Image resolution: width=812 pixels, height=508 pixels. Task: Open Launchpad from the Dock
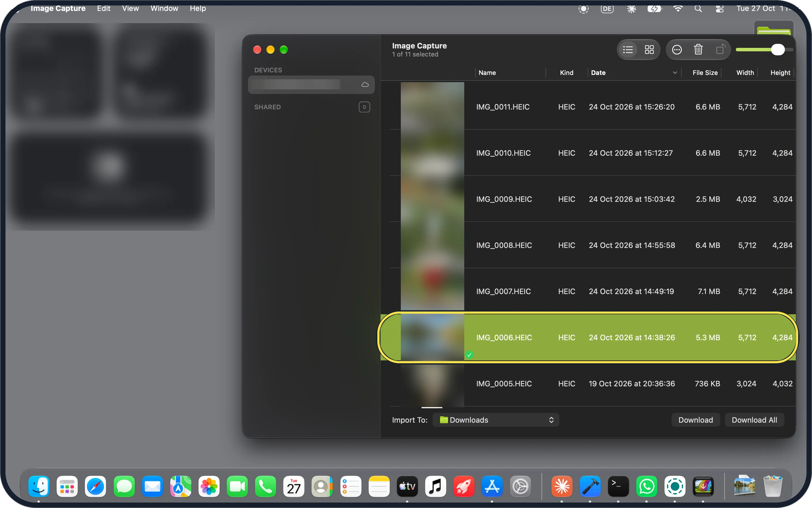coord(67,486)
